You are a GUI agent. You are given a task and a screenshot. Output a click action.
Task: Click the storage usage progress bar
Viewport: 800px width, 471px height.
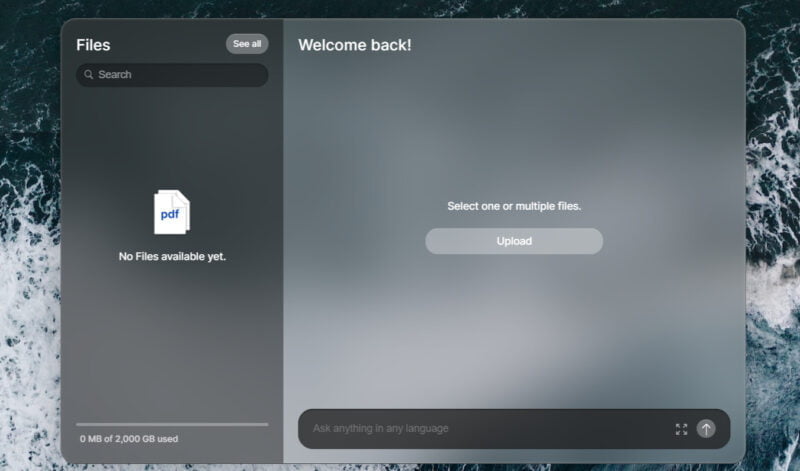(x=172, y=424)
